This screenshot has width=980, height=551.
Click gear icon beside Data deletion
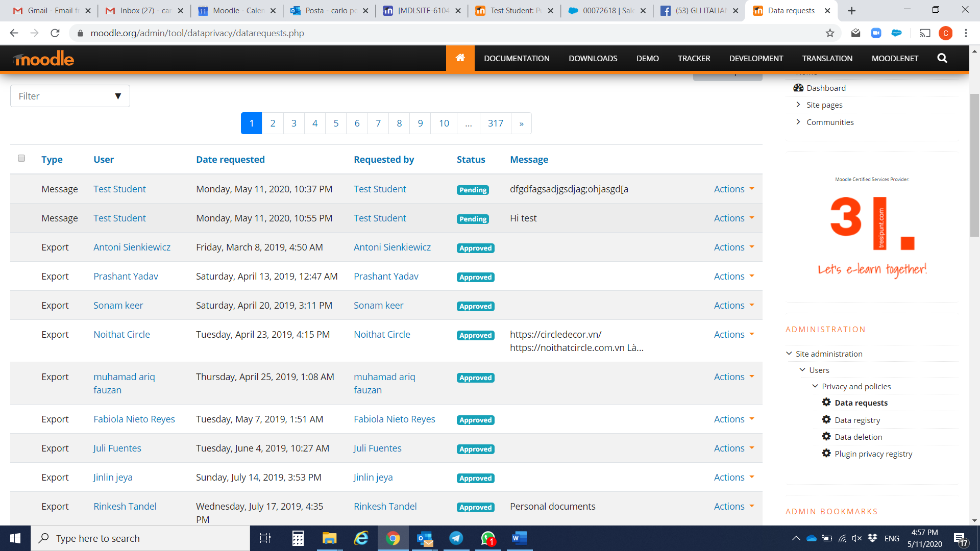pyautogui.click(x=826, y=436)
